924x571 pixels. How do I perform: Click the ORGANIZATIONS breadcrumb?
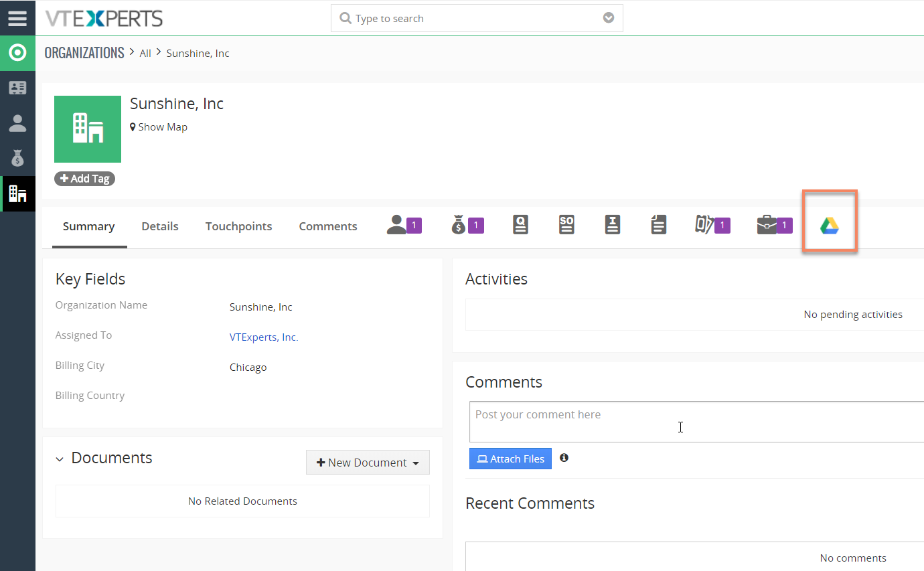pos(84,53)
